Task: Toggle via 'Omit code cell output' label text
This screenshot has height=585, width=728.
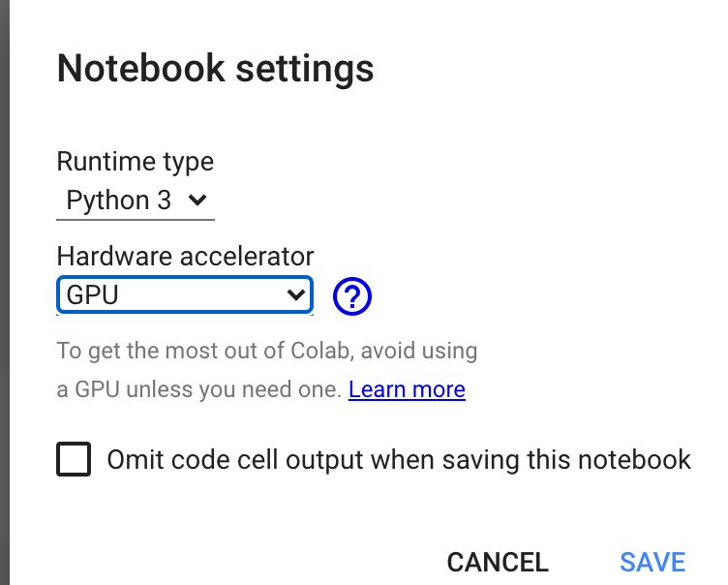Action: 399,460
